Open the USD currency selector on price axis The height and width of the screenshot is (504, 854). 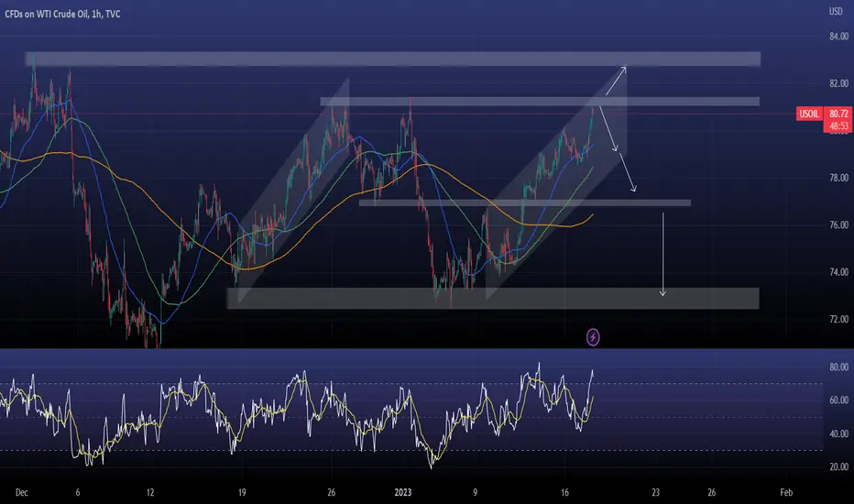[836, 11]
